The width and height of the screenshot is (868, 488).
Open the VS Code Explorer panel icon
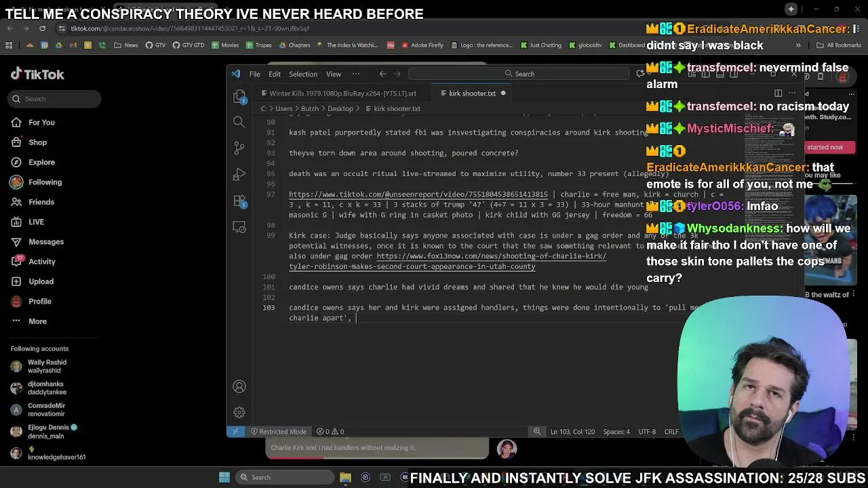pyautogui.click(x=239, y=98)
